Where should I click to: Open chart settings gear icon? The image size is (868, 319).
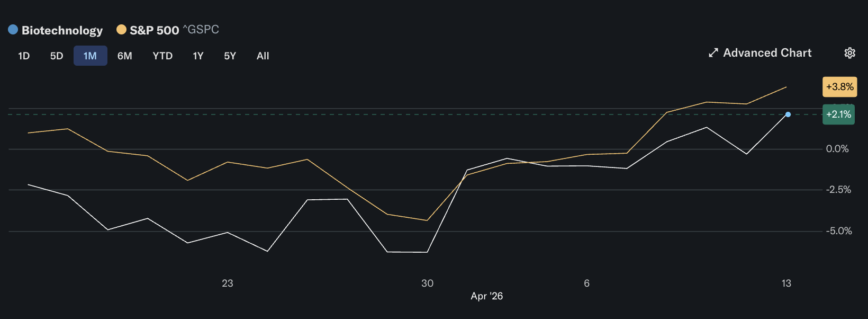click(x=849, y=53)
